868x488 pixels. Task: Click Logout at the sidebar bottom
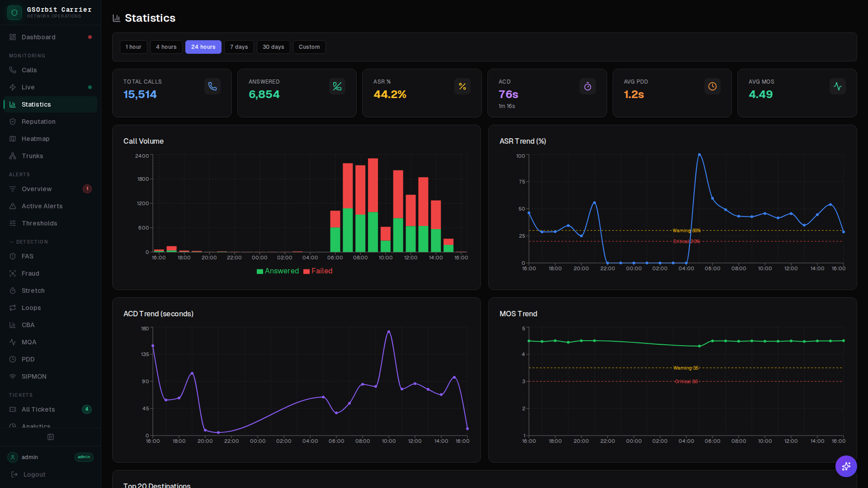coord(34,474)
